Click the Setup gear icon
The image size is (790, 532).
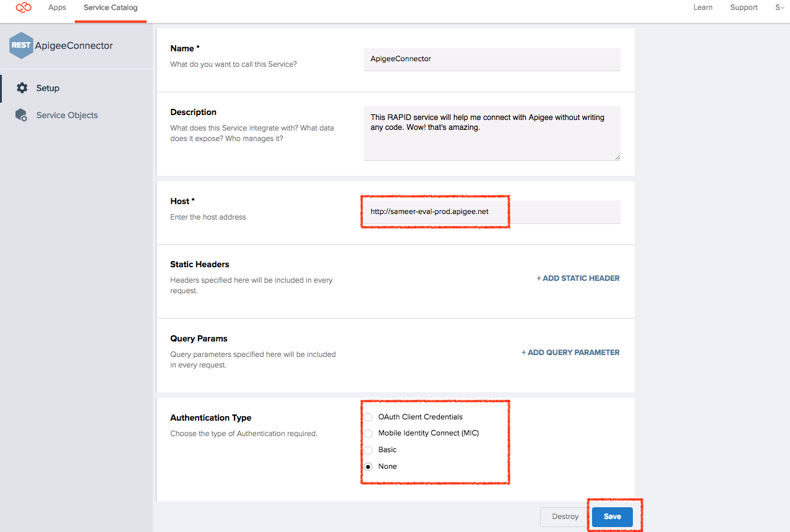click(x=22, y=88)
